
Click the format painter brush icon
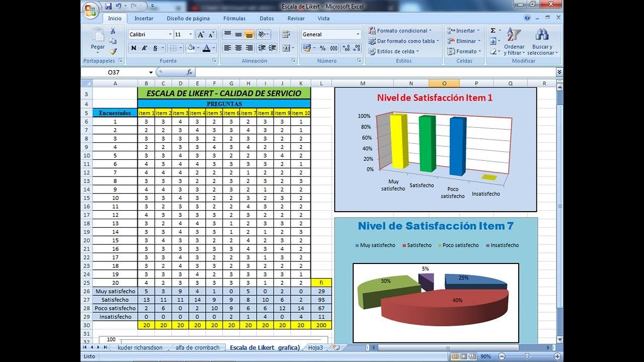(113, 51)
